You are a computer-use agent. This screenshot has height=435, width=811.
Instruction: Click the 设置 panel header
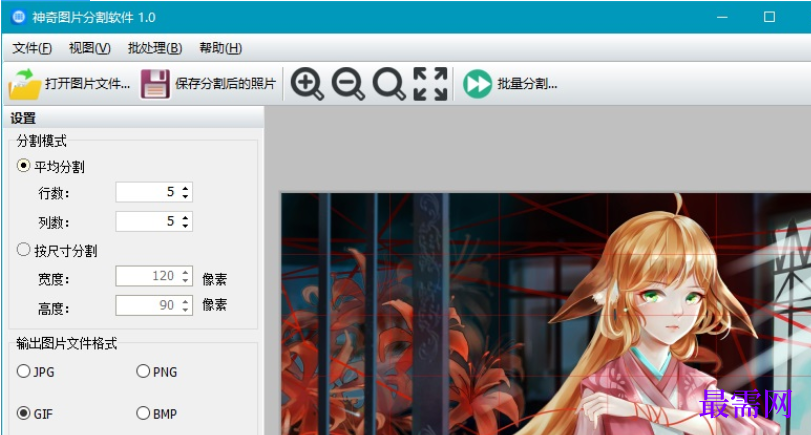(133, 118)
